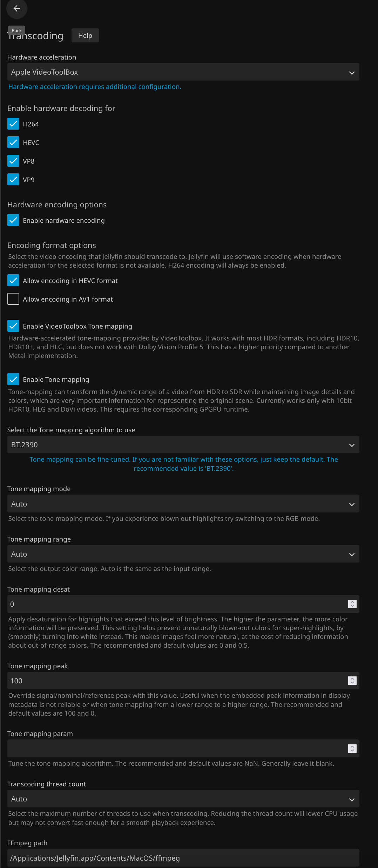Click the back arrow icon
Image resolution: width=378 pixels, height=868 pixels.
[x=16, y=8]
